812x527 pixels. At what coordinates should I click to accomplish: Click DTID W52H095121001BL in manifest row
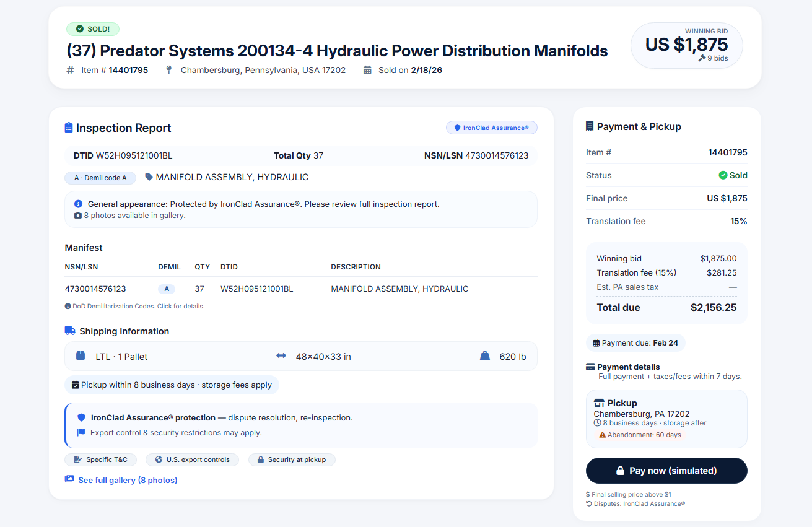[x=256, y=289]
